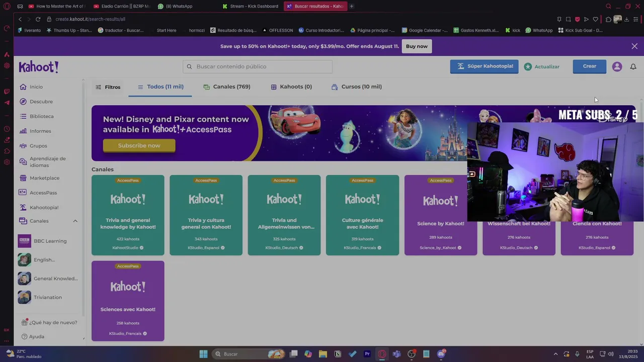Viewport: 644px width, 362px height.
Task: Open a new browser tab
Action: 352,6
